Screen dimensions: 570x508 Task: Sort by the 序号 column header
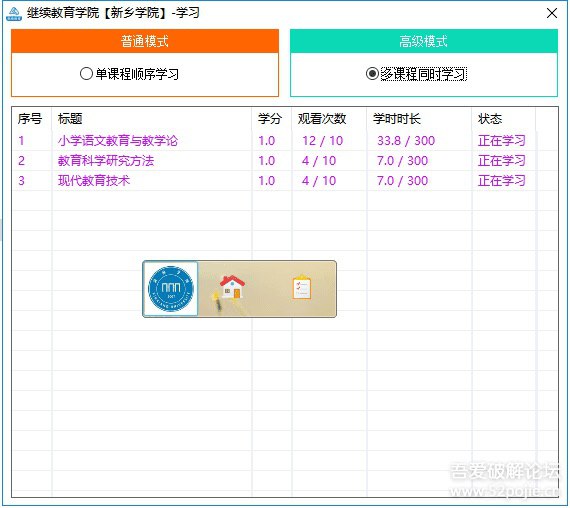click(32, 119)
